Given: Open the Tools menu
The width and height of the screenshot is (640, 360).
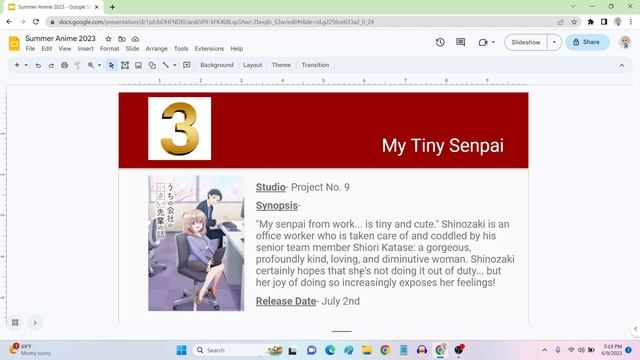Looking at the screenshot, I should point(181,49).
